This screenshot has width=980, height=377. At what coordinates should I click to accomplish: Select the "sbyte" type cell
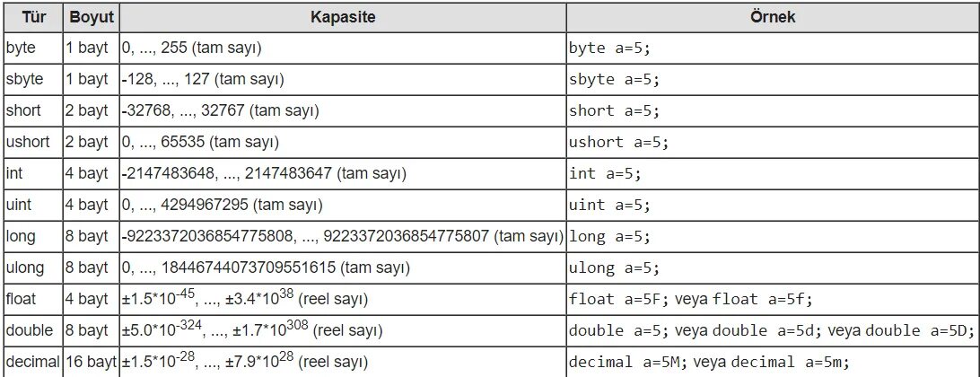pyautogui.click(x=23, y=80)
